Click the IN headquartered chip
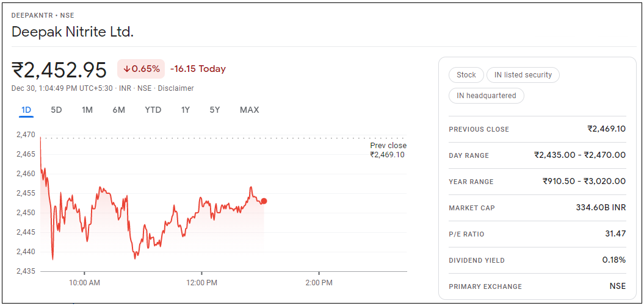The height and width of the screenshot is (306, 644). [486, 96]
